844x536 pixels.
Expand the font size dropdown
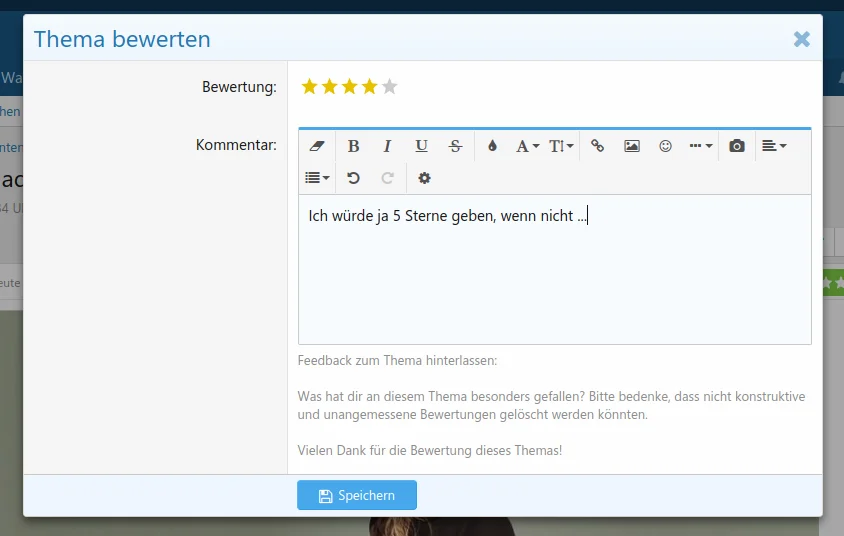coord(561,146)
